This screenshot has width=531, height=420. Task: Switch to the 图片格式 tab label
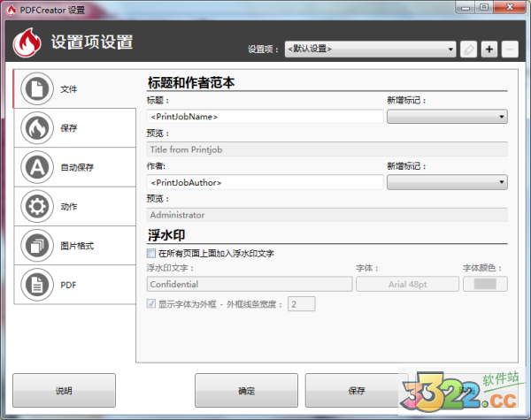(77, 246)
